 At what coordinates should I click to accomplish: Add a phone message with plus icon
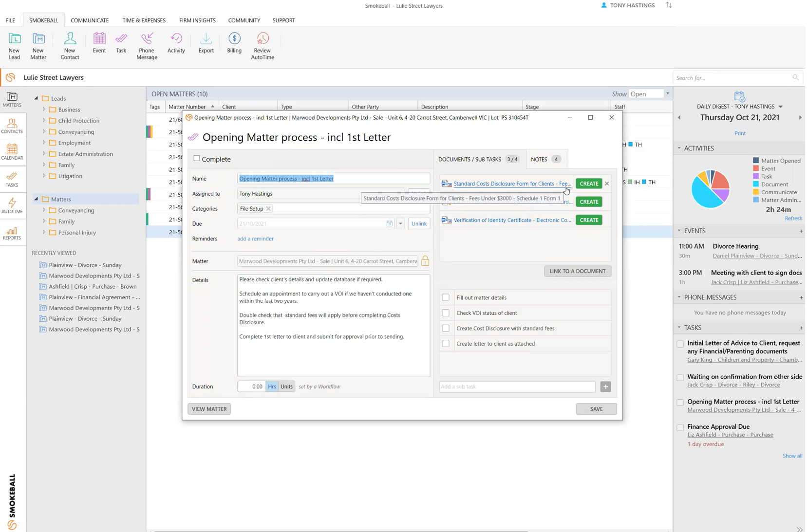tap(801, 297)
